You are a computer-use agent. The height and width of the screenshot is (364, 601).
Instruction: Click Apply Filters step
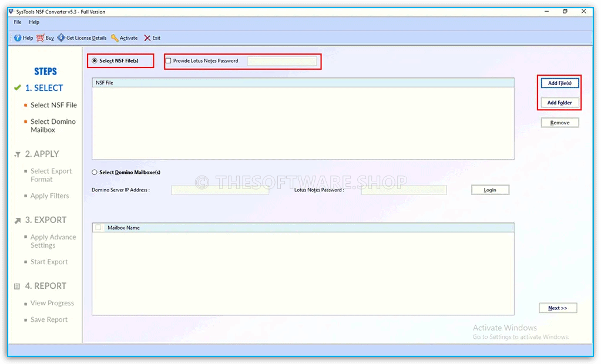click(50, 196)
